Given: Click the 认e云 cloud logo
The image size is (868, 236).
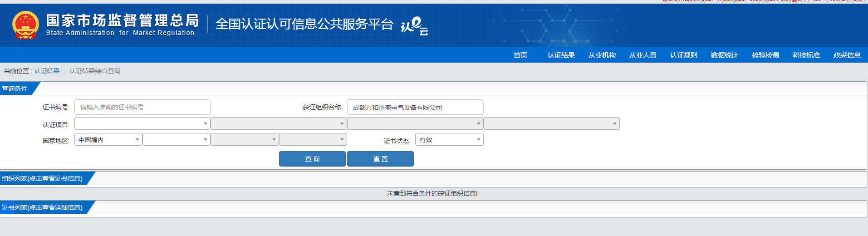Looking at the screenshot, I should point(414,26).
